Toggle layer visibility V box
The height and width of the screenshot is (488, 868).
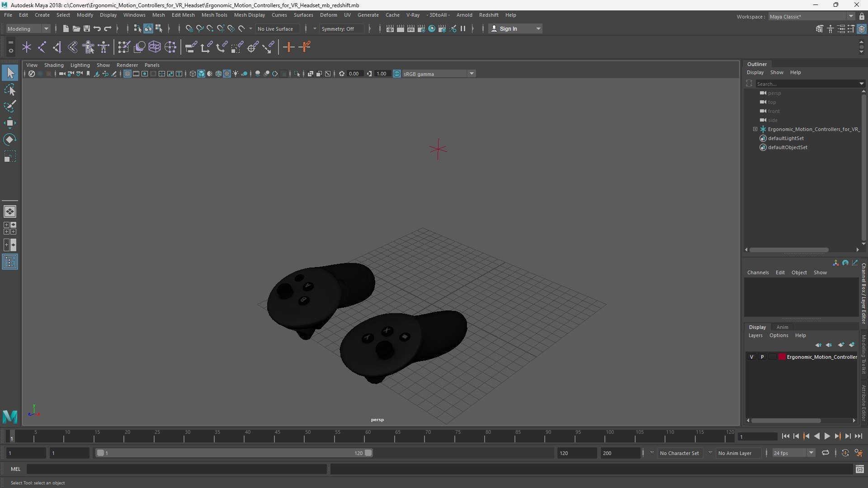click(x=751, y=357)
